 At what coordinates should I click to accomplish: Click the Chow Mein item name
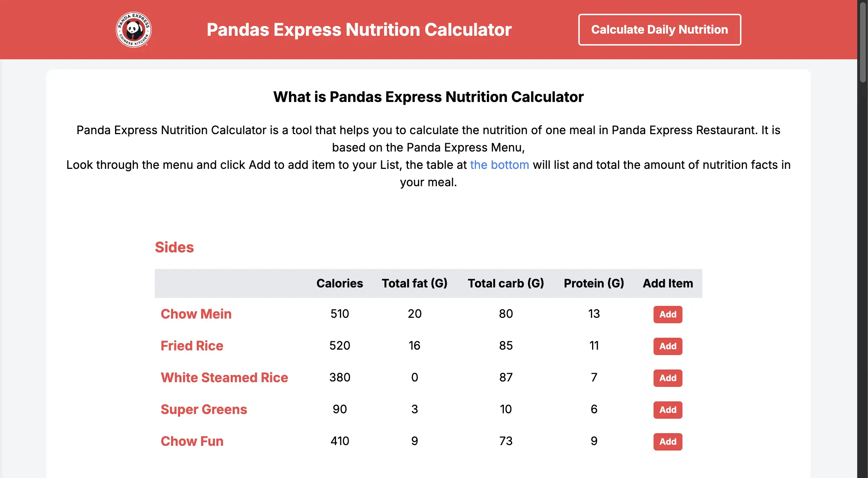click(x=196, y=314)
